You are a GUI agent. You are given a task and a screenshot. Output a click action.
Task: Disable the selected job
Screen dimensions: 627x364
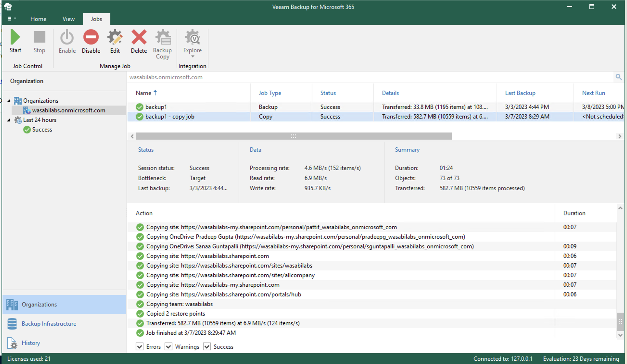click(91, 41)
